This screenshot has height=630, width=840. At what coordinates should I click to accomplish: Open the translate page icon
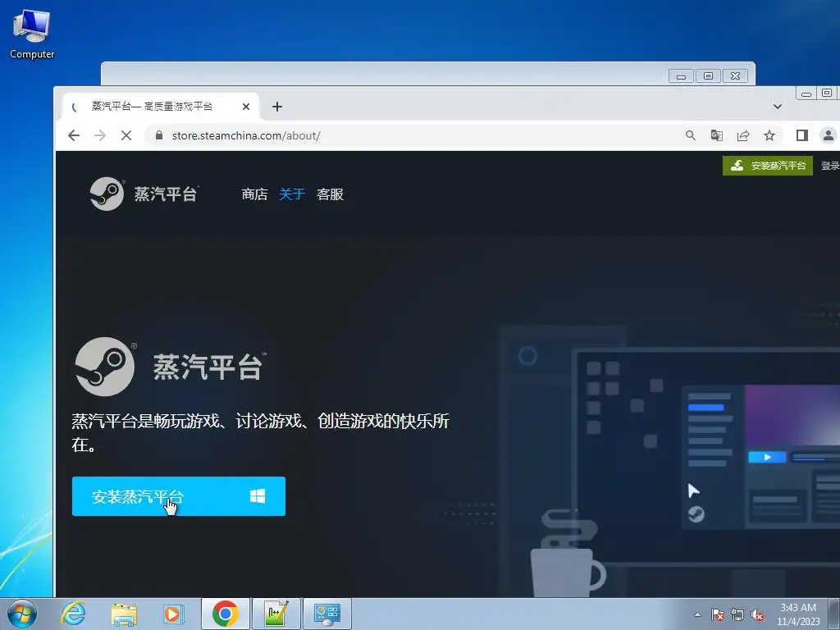pyautogui.click(x=717, y=135)
